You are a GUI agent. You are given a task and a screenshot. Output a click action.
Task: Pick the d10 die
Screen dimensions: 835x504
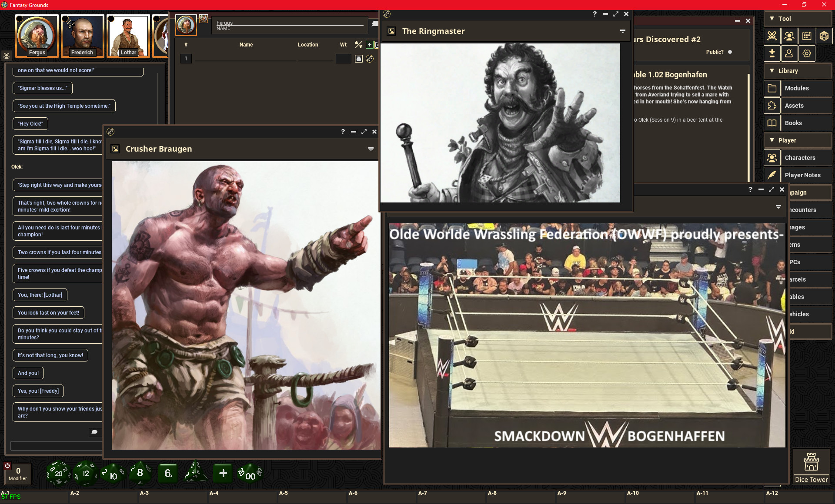113,474
